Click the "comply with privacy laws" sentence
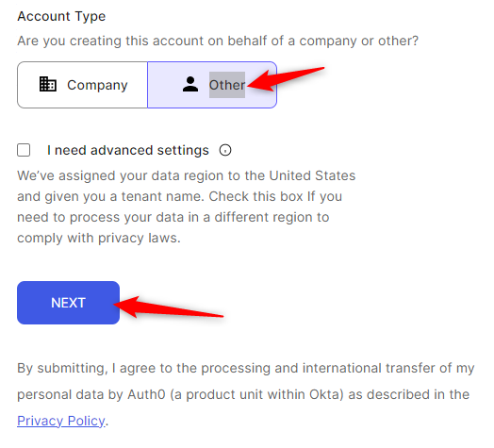The height and width of the screenshot is (448, 494). pos(99,238)
